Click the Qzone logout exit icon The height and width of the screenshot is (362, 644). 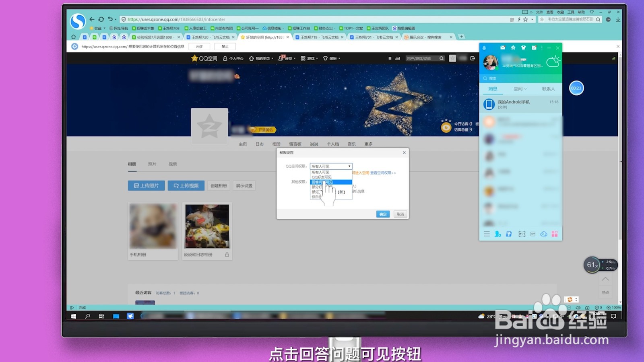tap(473, 58)
